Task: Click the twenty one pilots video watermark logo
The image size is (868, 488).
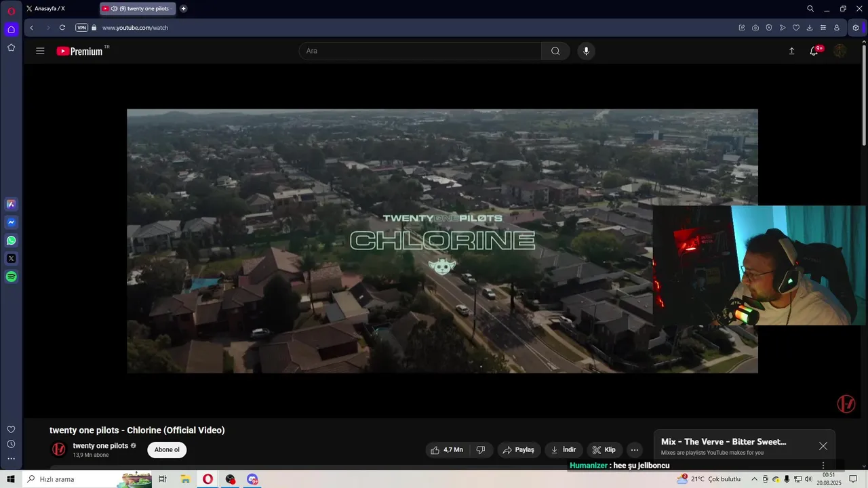Action: [846, 404]
